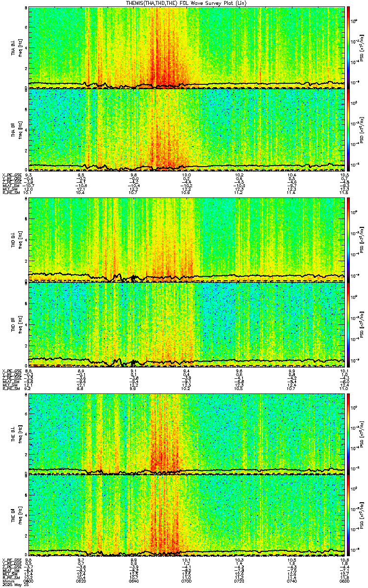This screenshot has height=588, width=368.
Task: Click the color bar beside THA B-parallel panel
Action: click(x=348, y=130)
